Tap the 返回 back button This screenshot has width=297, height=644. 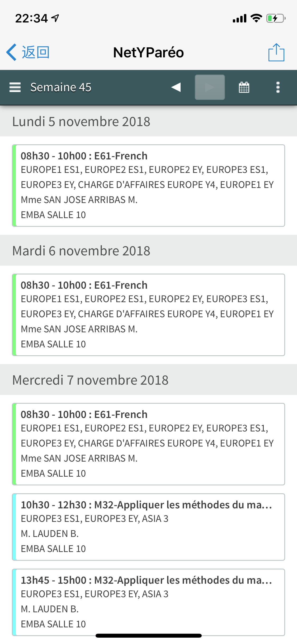[35, 52]
